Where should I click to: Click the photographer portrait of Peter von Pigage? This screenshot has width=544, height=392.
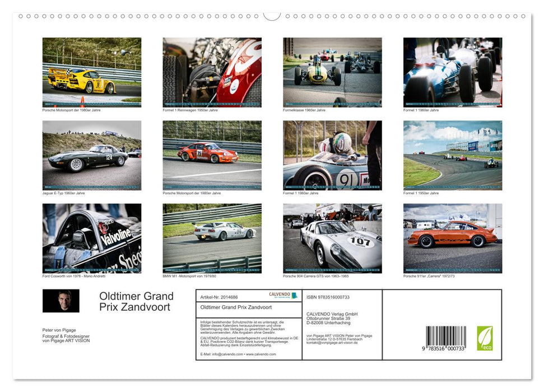coord(62,301)
